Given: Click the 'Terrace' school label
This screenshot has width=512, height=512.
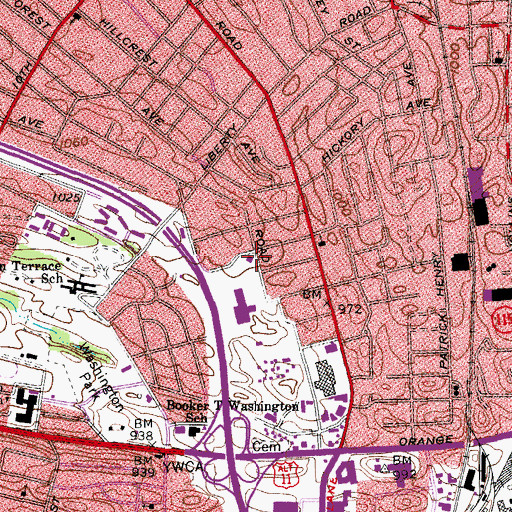Looking at the screenshot, I should point(37,266).
